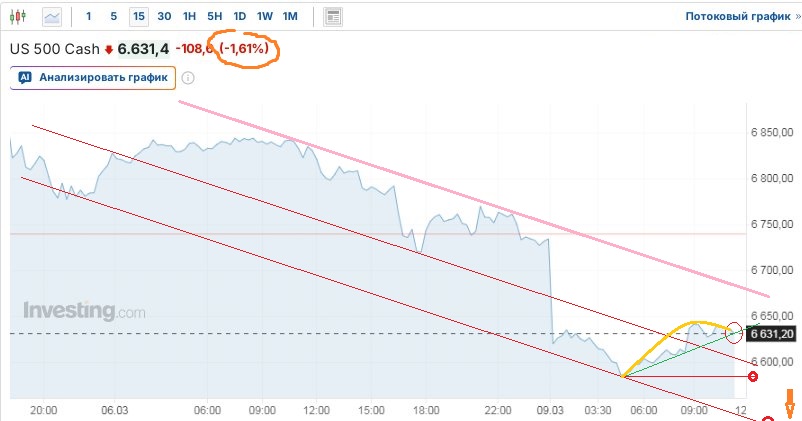Select the area chart type icon
This screenshot has height=421, width=802.
click(x=51, y=16)
